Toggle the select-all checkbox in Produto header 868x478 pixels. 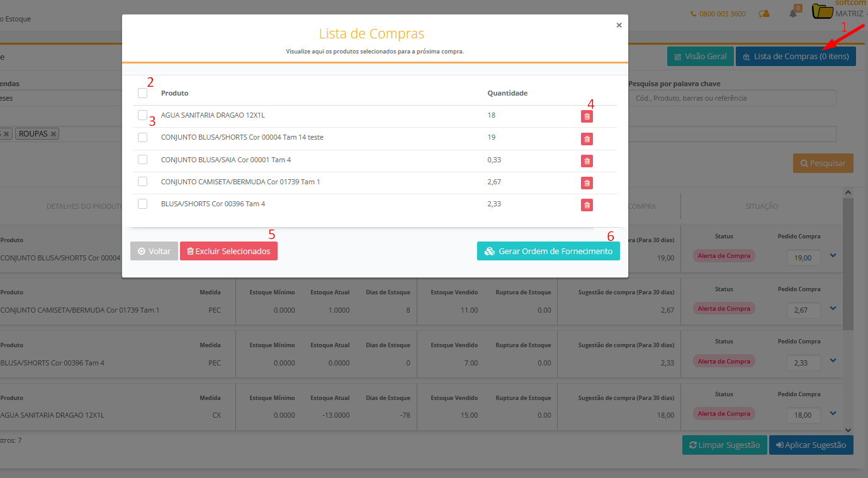click(x=143, y=93)
